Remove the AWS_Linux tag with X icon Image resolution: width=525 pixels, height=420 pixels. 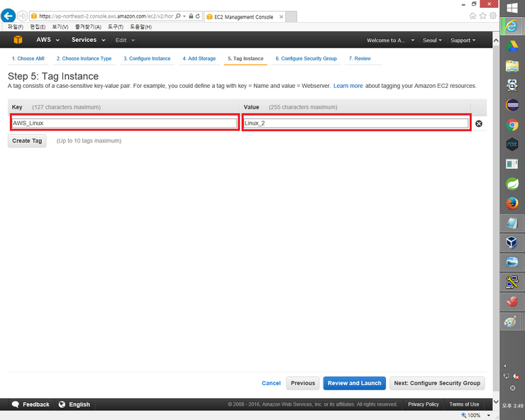click(478, 123)
